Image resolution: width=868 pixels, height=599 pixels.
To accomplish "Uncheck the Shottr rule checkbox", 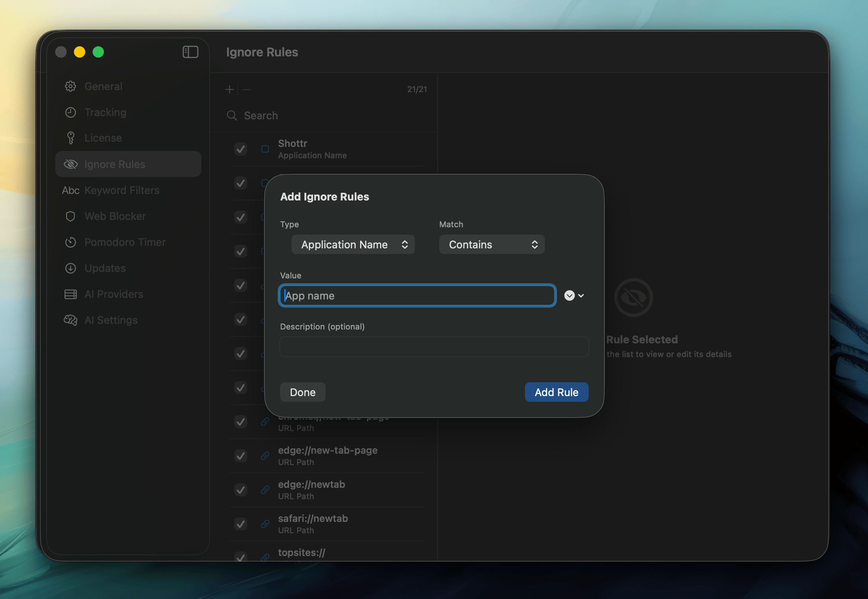I will pos(241,149).
